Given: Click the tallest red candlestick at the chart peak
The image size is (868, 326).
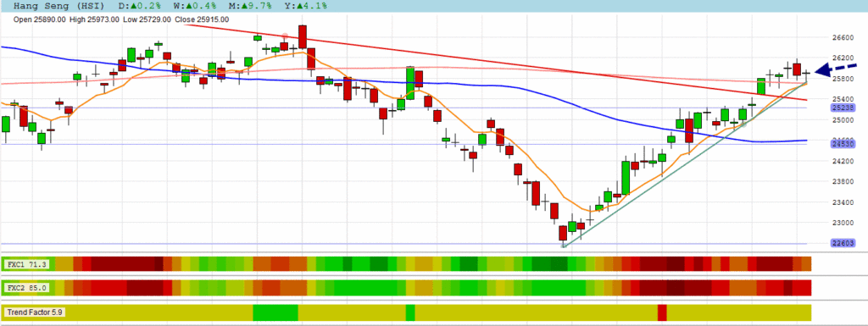Looking at the screenshot, I should [x=303, y=37].
